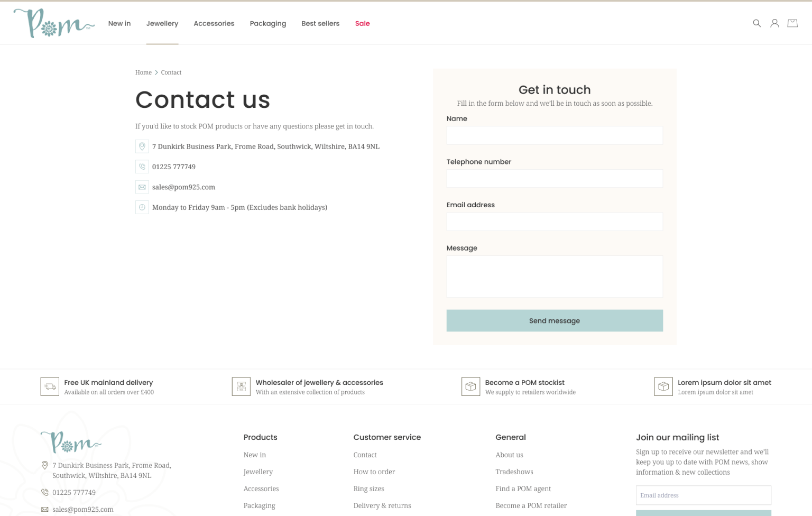Click the phone icon beside 01225 777749
812x516 pixels.
142,167
